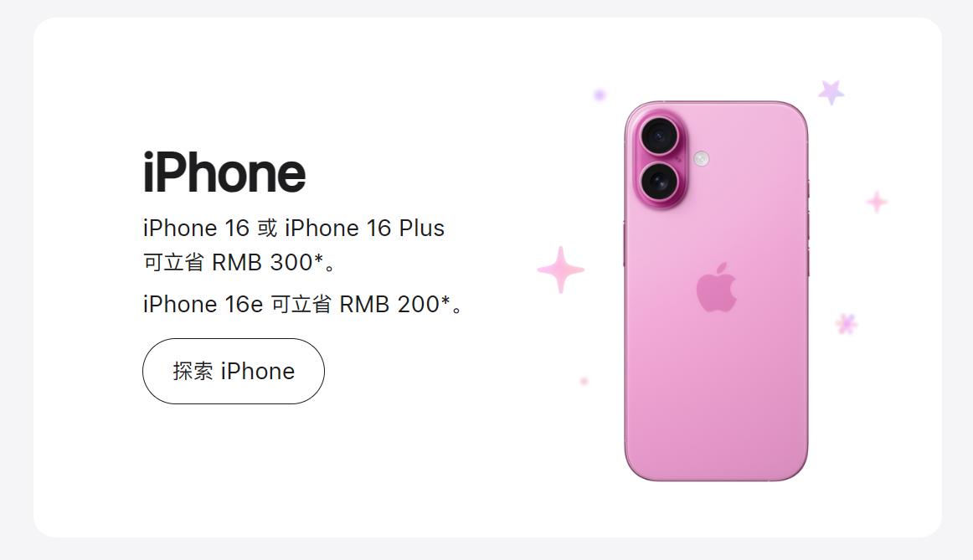Click the large bold iPhone heading

click(x=224, y=172)
